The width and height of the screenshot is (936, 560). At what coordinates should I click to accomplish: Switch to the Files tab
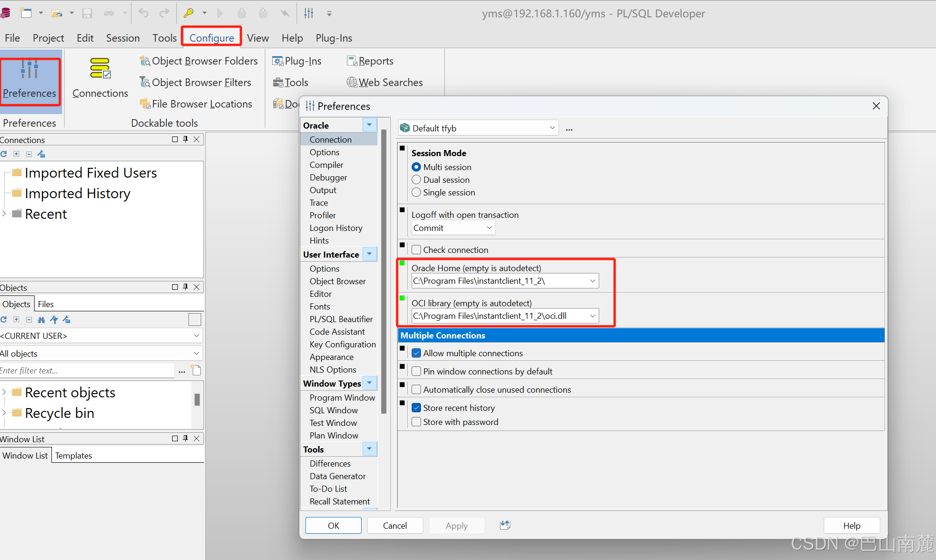46,304
